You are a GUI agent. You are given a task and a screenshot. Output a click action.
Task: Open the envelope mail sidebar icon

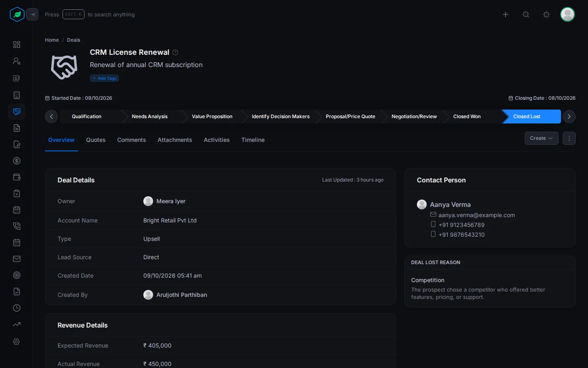pos(17,259)
